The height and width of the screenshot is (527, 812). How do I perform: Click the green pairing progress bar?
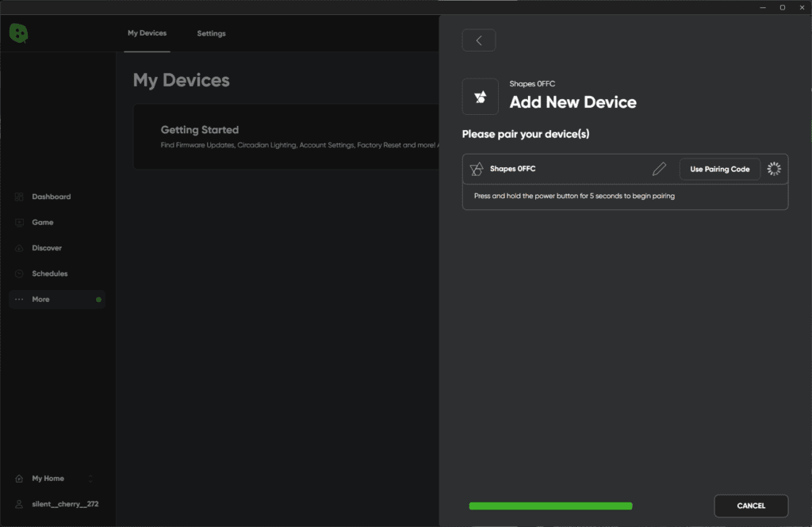tap(550, 506)
